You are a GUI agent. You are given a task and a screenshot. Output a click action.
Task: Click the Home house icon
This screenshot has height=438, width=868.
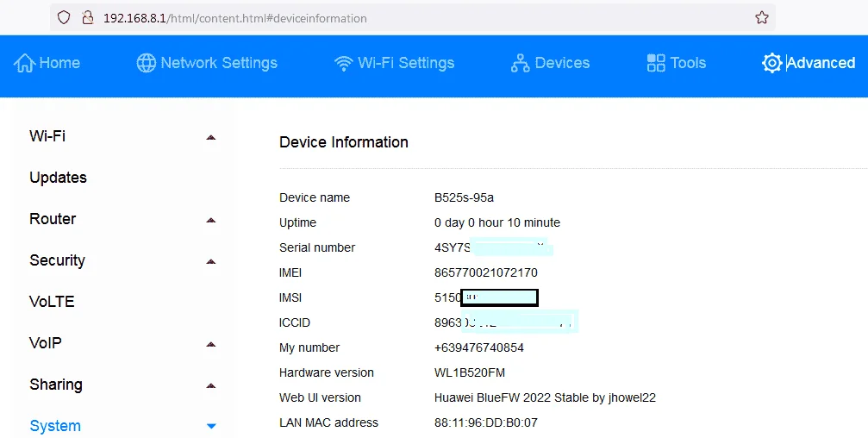[x=24, y=63]
